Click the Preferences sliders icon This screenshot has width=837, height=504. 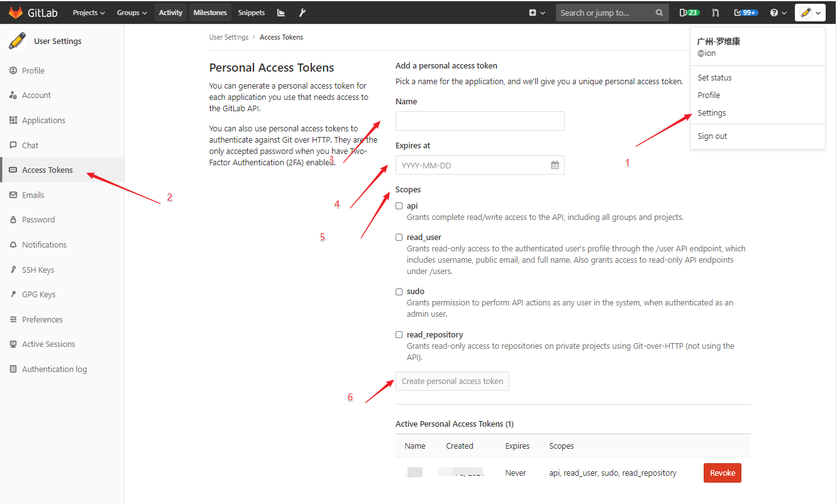point(13,319)
